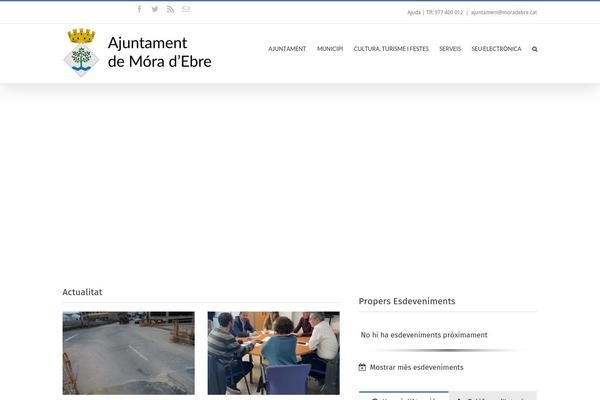Click the Tlf: 977 400 012 phone text
Viewport: 600px width, 400px height.
tap(445, 13)
